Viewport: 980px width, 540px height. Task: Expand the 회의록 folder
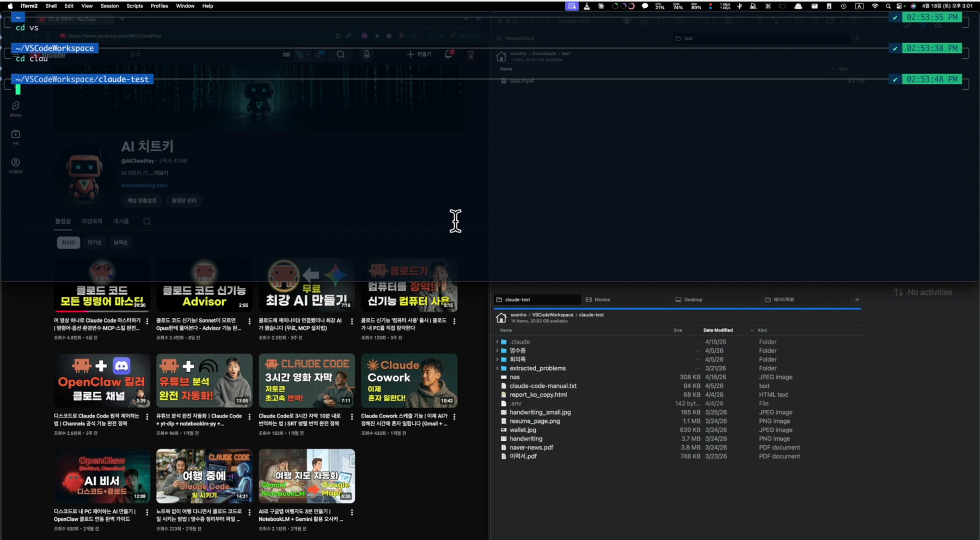[497, 360]
